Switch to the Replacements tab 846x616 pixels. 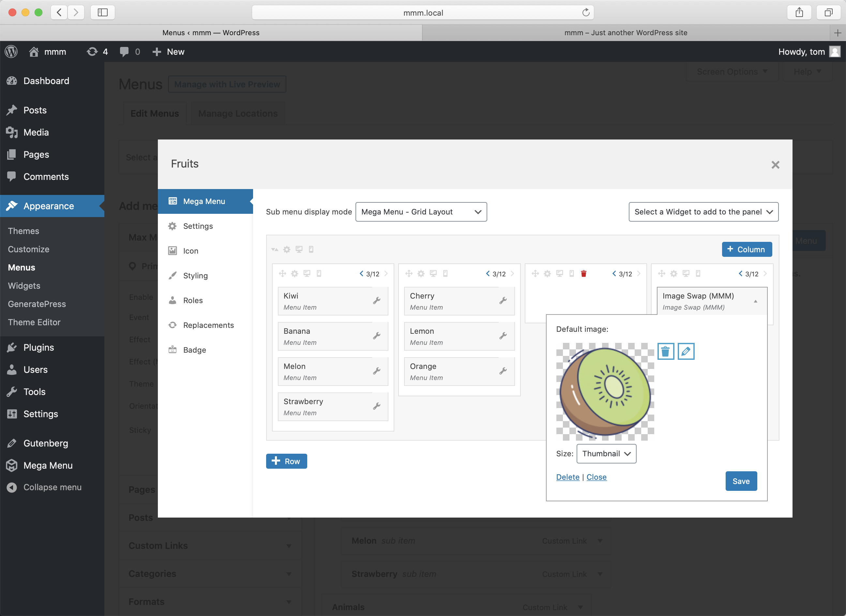point(208,325)
